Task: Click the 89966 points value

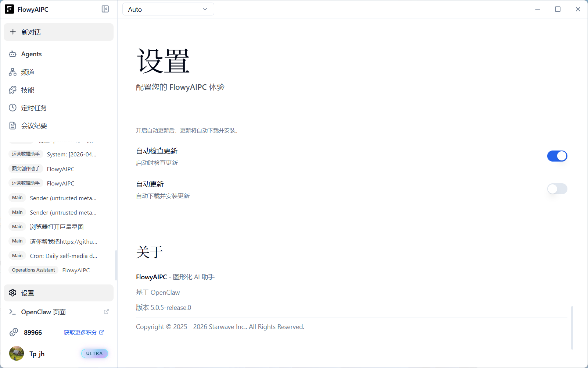Action: pos(33,333)
